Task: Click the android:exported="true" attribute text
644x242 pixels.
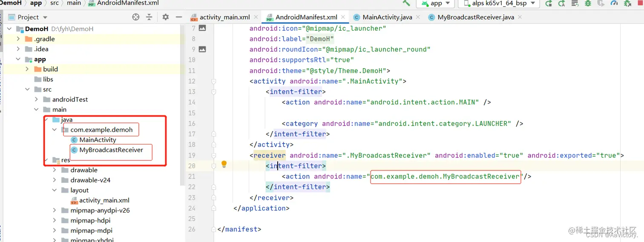Action: coord(574,156)
